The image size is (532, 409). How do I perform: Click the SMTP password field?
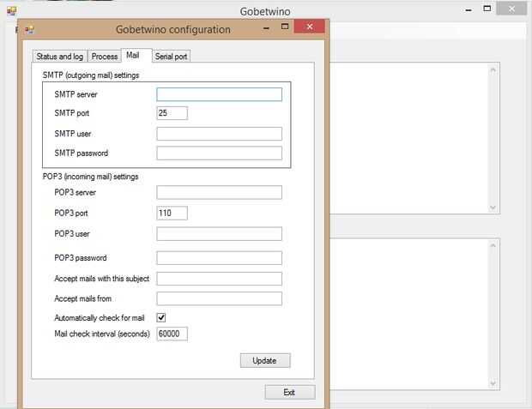(x=219, y=153)
